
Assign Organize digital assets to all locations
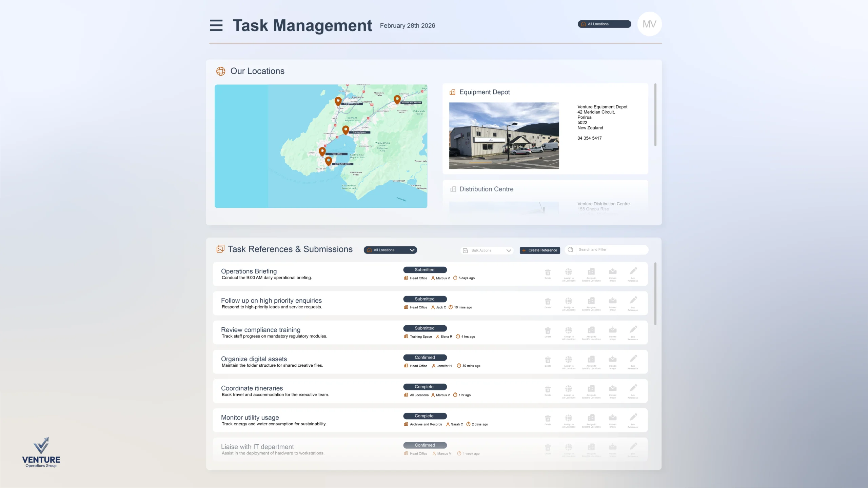(x=569, y=362)
